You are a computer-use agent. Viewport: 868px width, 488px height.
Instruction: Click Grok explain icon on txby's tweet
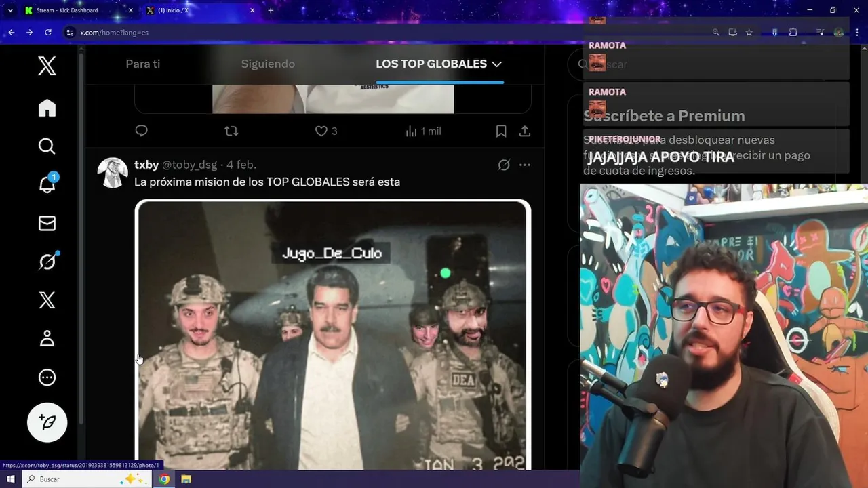(x=504, y=165)
